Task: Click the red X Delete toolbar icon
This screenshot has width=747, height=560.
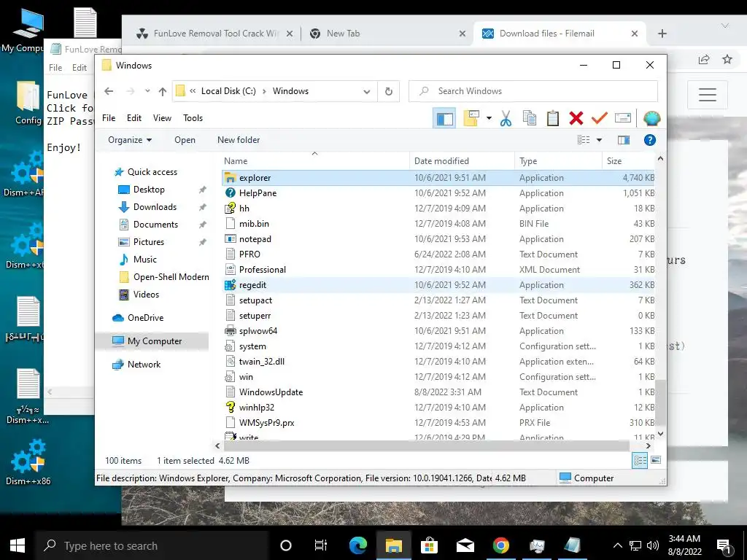Action: click(x=576, y=118)
